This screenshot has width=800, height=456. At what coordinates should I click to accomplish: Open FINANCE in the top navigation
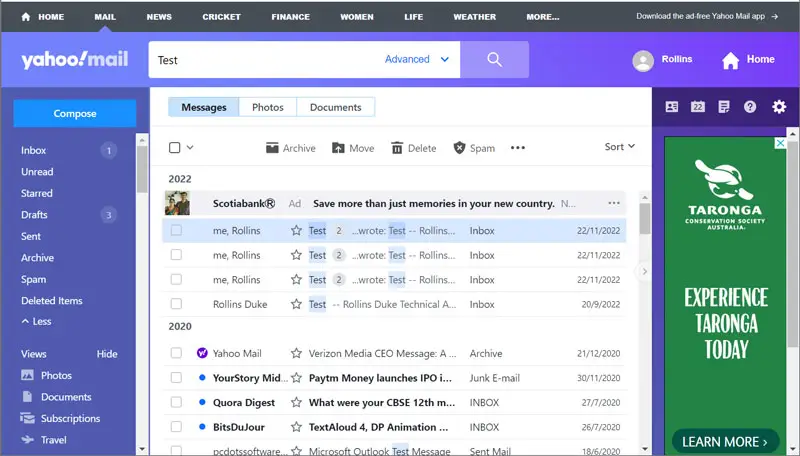click(x=290, y=17)
